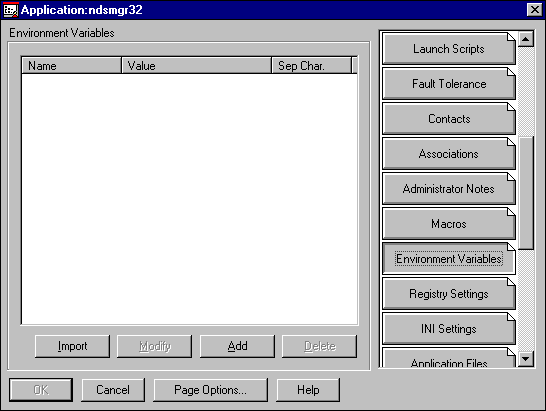Open the Application Files page
Viewport: 546px width, 411px height.
coord(448,358)
